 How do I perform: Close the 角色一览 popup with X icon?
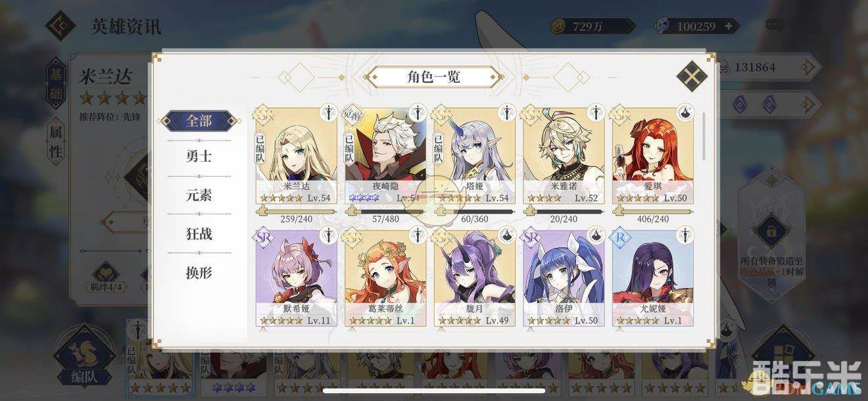click(692, 76)
